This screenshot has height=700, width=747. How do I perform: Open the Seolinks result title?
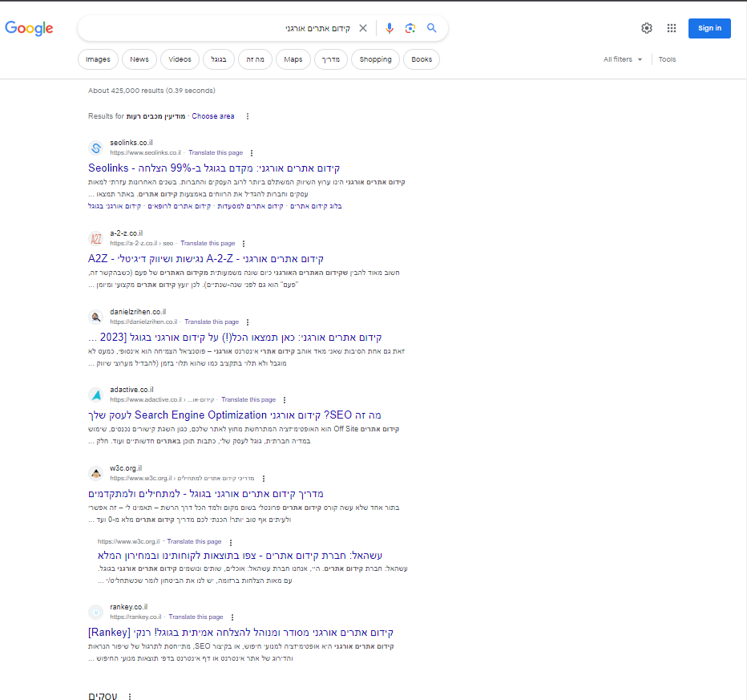(214, 168)
